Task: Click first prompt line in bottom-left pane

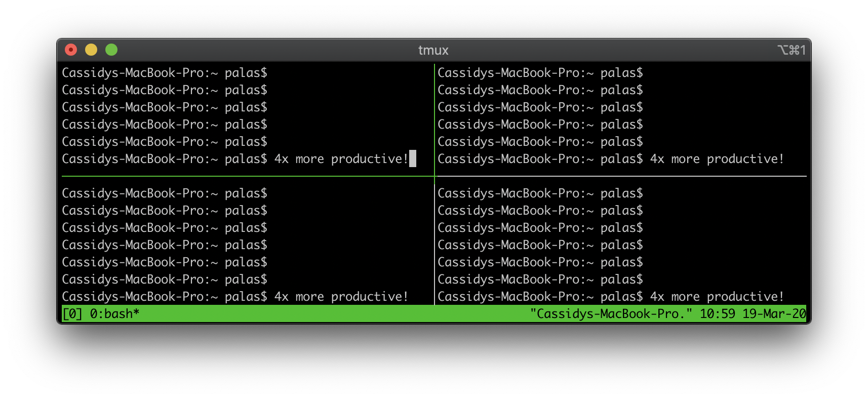Action: [x=165, y=193]
